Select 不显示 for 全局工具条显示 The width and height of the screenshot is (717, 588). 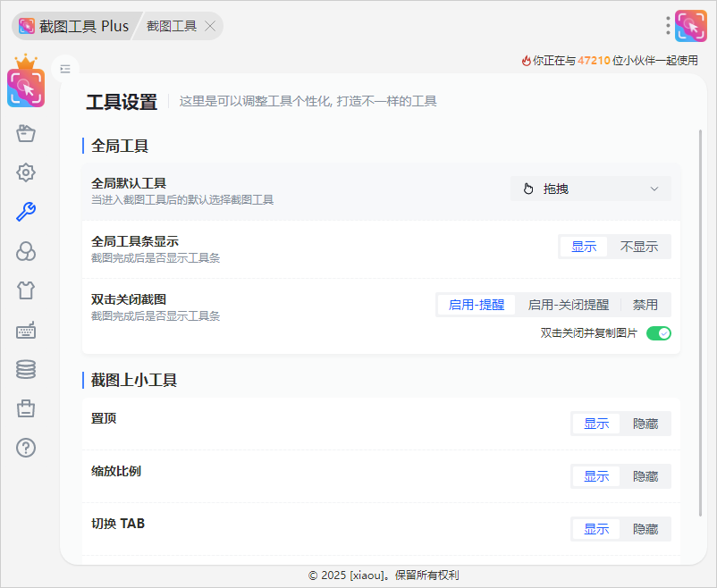[639, 247]
